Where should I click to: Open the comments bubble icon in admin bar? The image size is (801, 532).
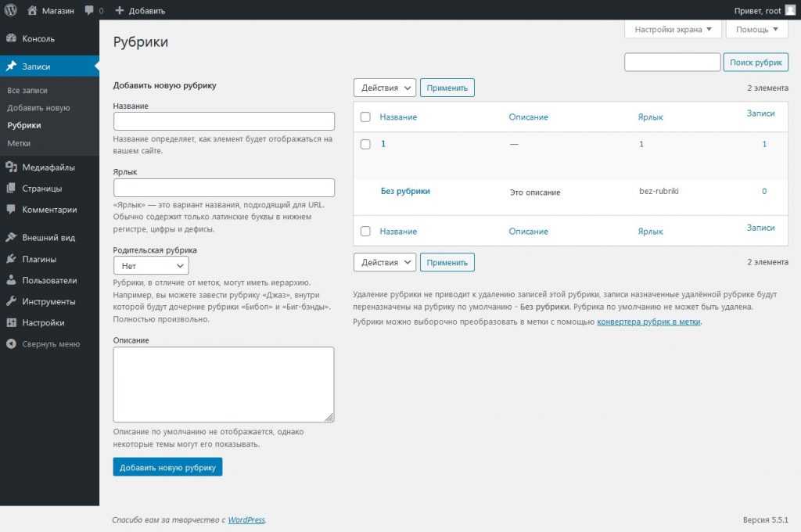(x=90, y=10)
